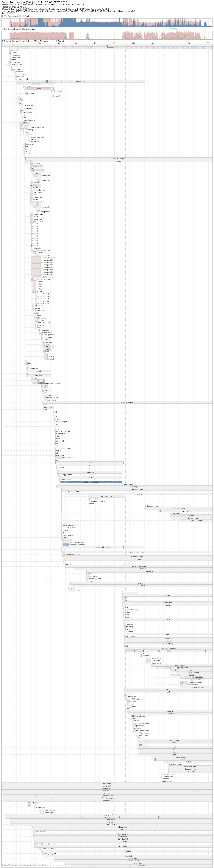The width and height of the screenshot is (214, 868).
Task: Click the jbd2/sda5-8 process bar
Action: (112, 825)
